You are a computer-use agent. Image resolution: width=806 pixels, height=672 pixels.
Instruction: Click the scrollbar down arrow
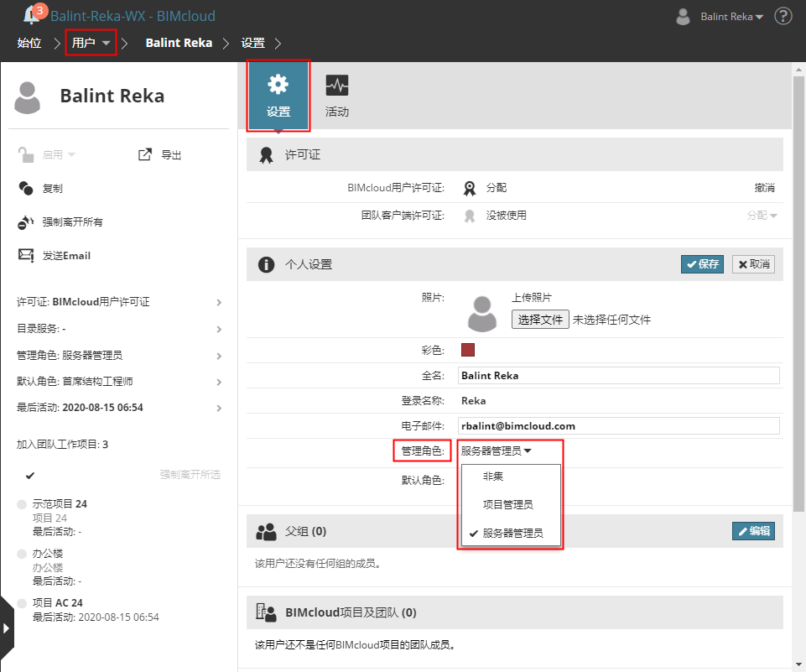tap(798, 664)
